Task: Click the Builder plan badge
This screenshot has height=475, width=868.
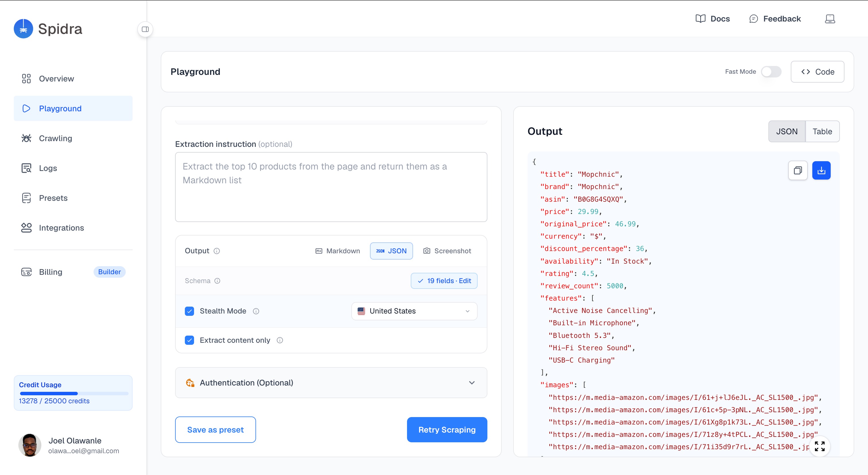Action: [x=109, y=272]
